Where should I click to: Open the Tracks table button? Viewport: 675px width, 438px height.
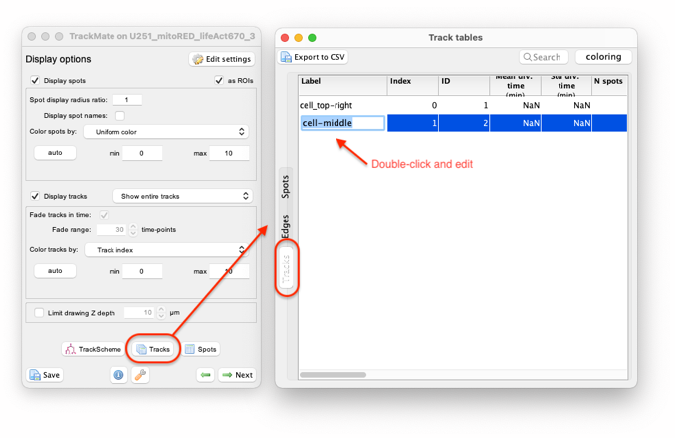tap(153, 349)
